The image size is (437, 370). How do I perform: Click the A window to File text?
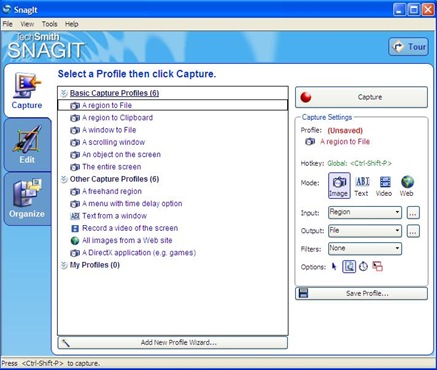[x=109, y=130]
